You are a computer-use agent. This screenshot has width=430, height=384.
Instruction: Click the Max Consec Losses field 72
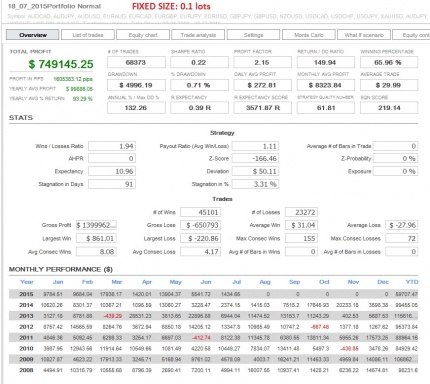tap(402, 238)
